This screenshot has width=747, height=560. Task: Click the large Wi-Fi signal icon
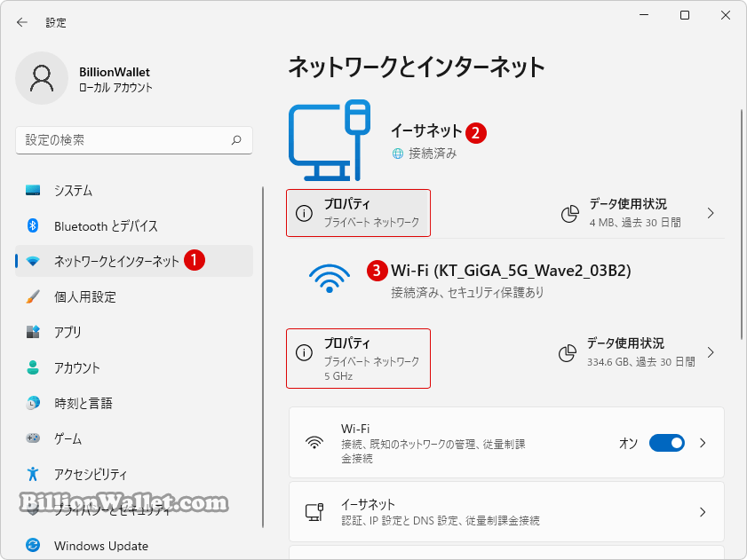pyautogui.click(x=330, y=279)
